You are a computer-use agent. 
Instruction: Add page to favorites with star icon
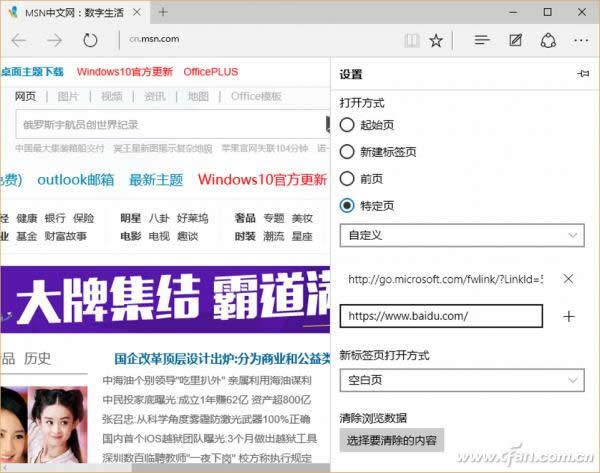[436, 40]
